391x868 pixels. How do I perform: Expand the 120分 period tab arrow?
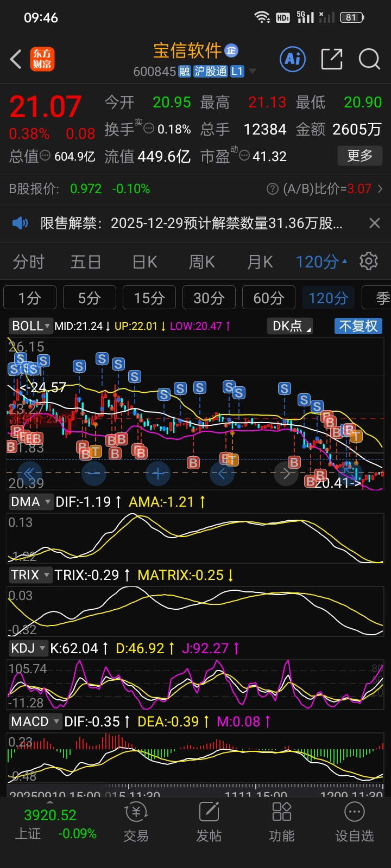pyautogui.click(x=344, y=261)
